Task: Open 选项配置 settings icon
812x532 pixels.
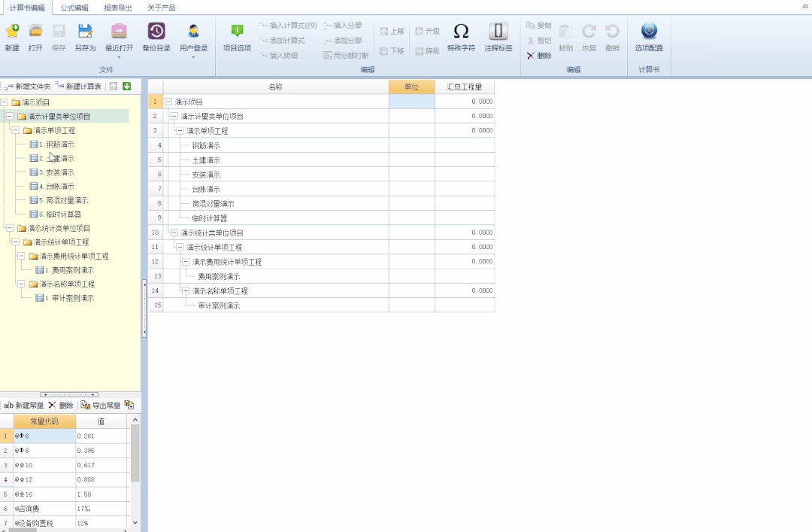Action: pos(649,32)
